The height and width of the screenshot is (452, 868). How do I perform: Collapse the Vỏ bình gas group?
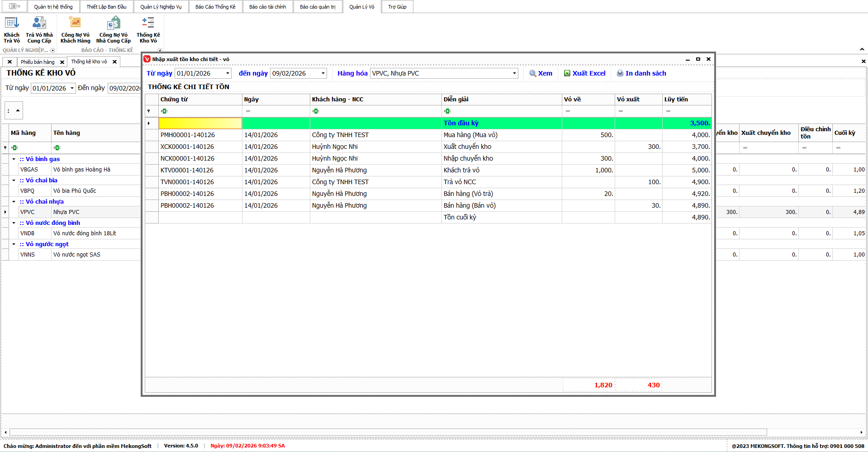(x=14, y=159)
